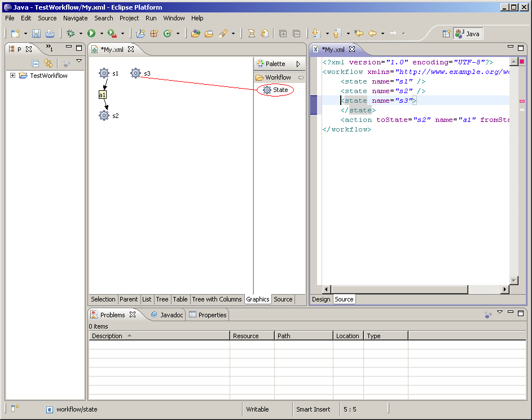Image resolution: width=532 pixels, height=420 pixels.
Task: Switch to the Tree with Columns tab
Action: pos(217,299)
